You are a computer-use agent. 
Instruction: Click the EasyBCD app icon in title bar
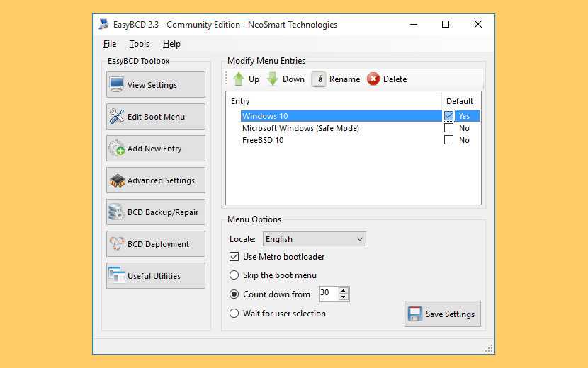[x=103, y=24]
